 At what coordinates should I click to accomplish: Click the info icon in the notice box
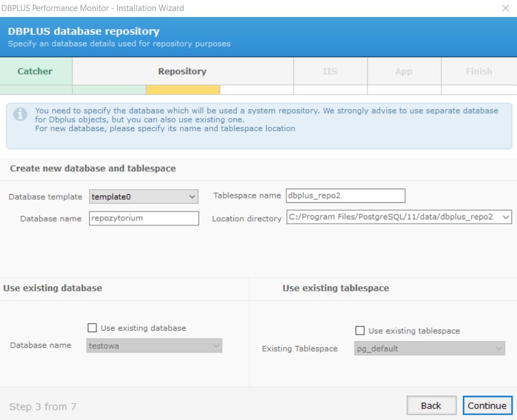[x=20, y=114]
